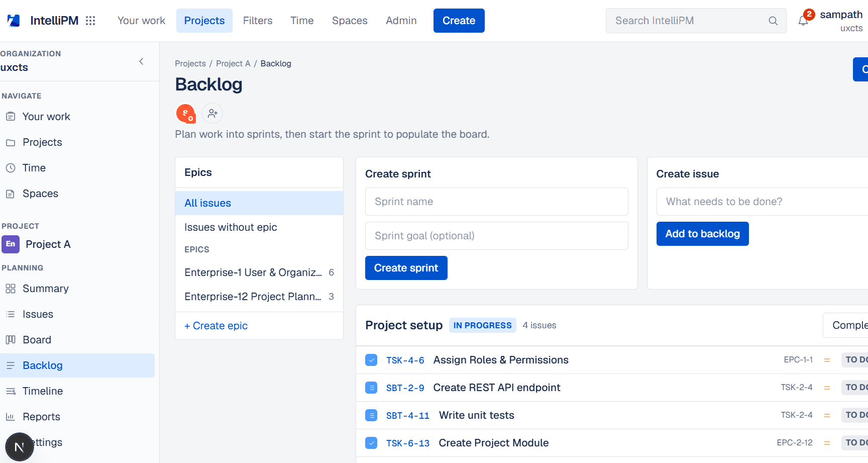Open Admin top menu

401,21
